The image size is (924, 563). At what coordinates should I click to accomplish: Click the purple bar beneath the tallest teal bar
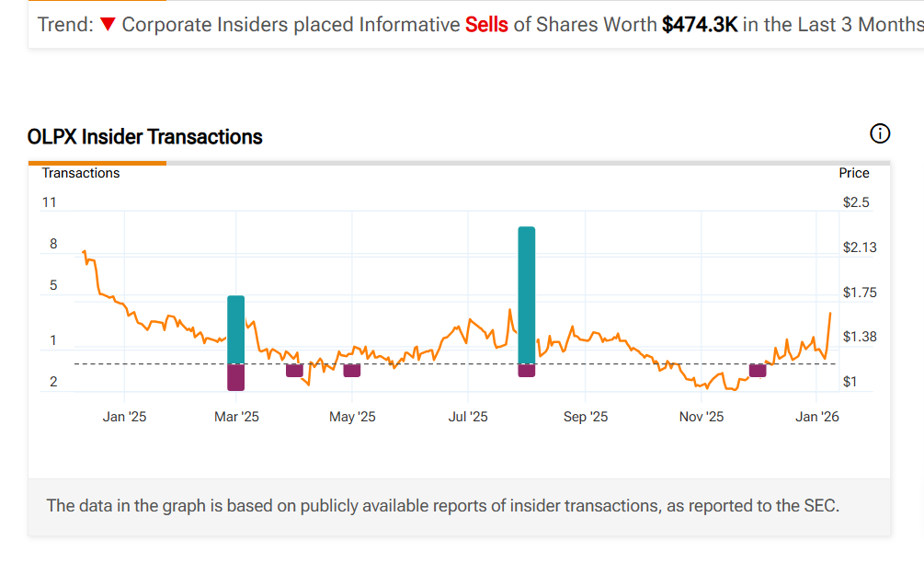(526, 370)
